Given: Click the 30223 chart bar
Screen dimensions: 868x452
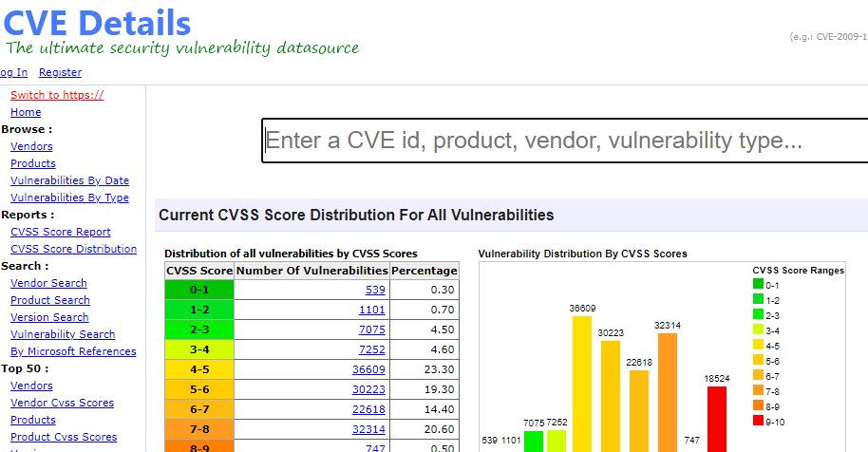Looking at the screenshot, I should point(611,396).
